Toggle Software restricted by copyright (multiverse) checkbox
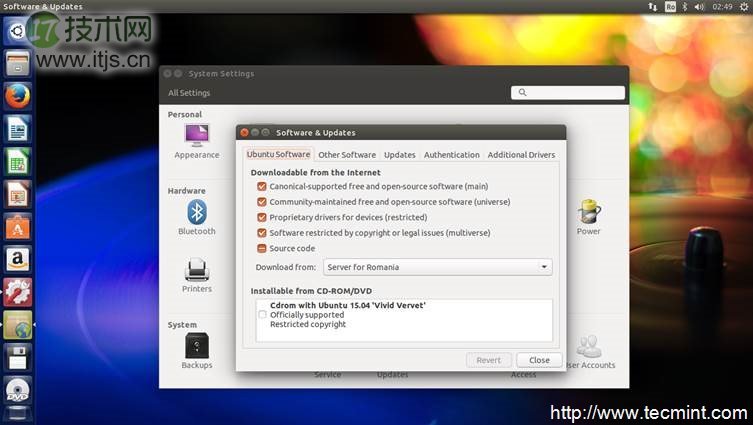 (x=262, y=232)
